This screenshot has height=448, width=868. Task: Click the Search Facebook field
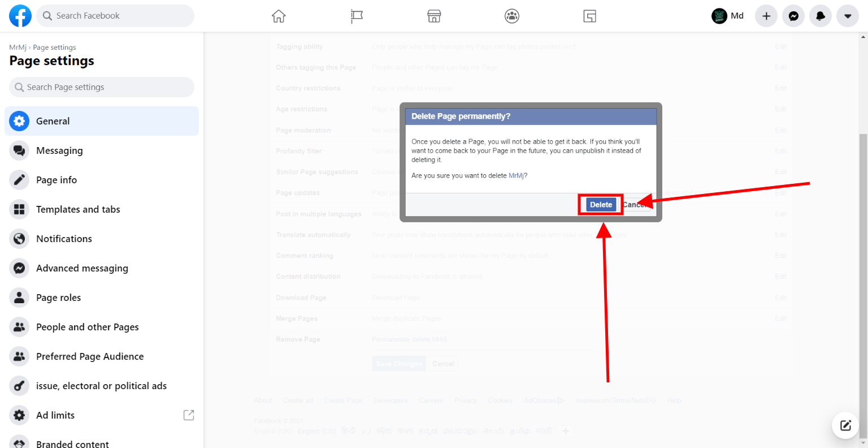coord(115,16)
